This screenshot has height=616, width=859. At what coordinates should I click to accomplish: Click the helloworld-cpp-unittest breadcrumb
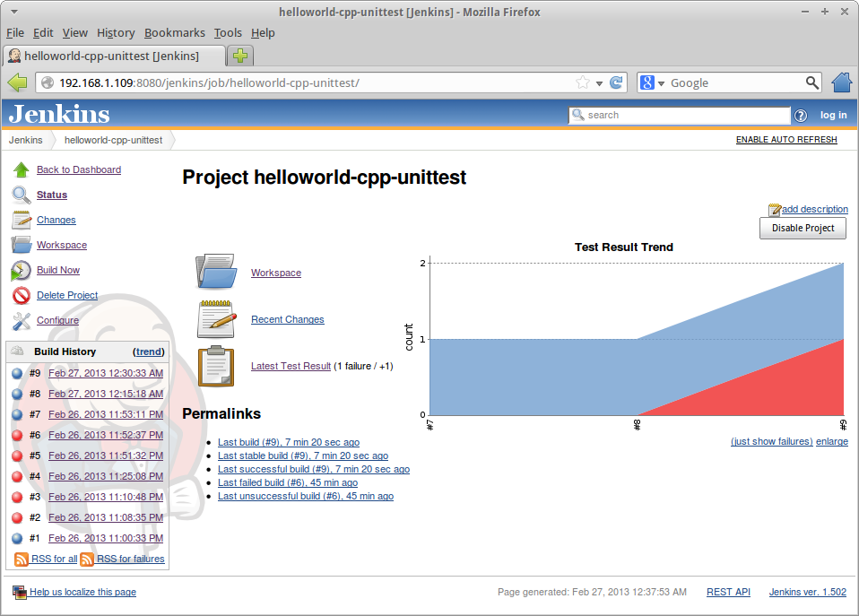113,140
